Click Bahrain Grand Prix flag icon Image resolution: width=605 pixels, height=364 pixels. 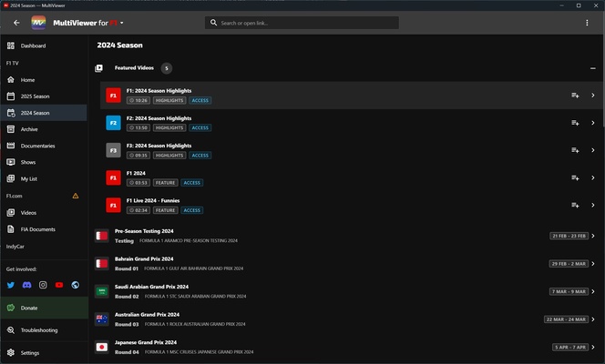(x=102, y=264)
